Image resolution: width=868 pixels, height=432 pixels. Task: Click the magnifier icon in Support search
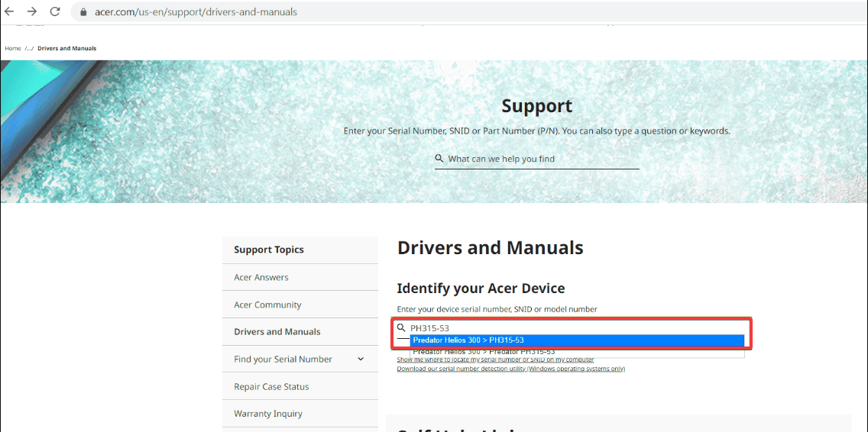click(439, 159)
